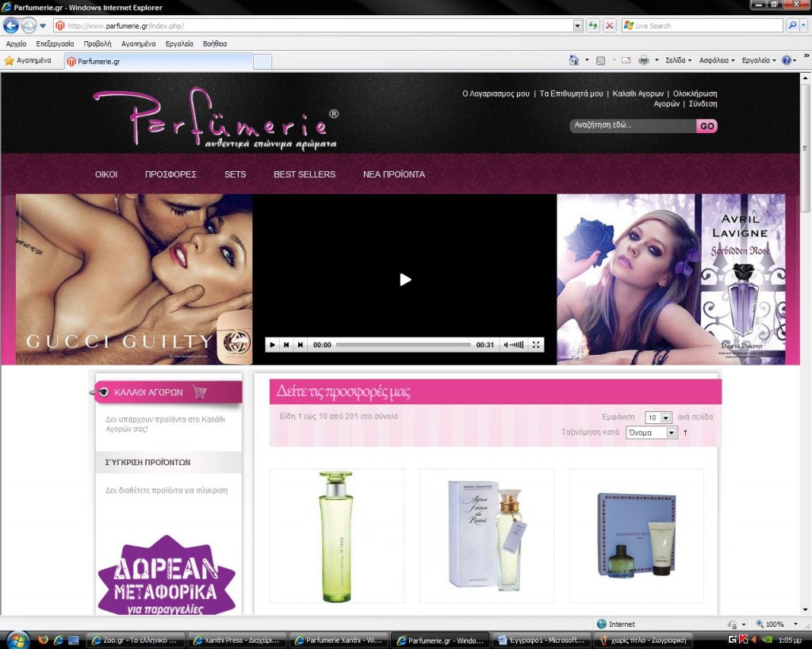Go to the ΟΙΚΟΙ navigation item
The image size is (812, 649).
coord(106,174)
